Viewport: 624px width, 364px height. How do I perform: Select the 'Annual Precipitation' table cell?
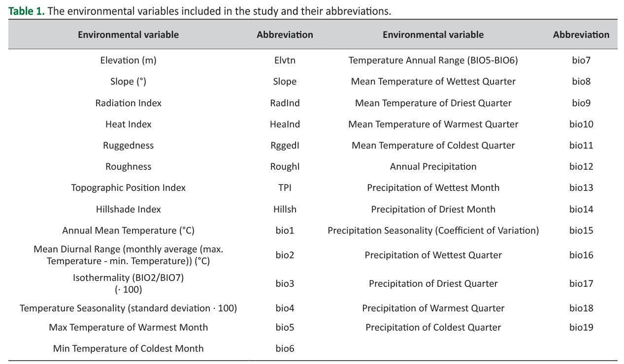tap(433, 166)
